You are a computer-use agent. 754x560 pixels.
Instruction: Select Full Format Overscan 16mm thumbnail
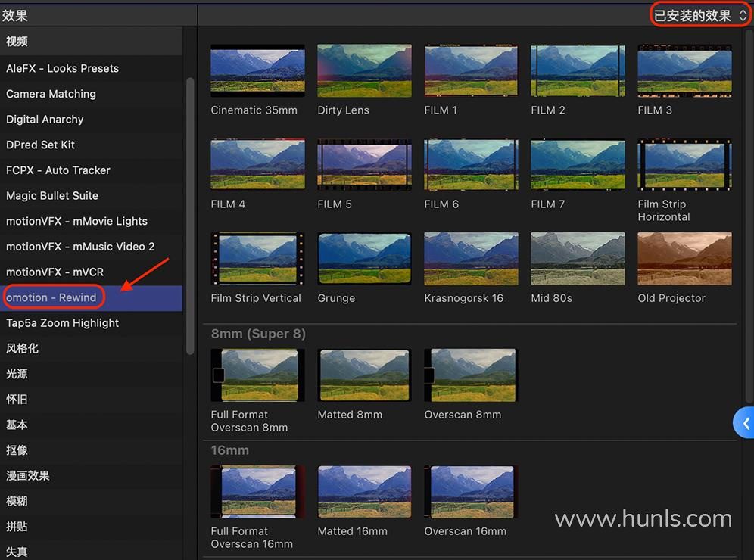tap(257, 492)
